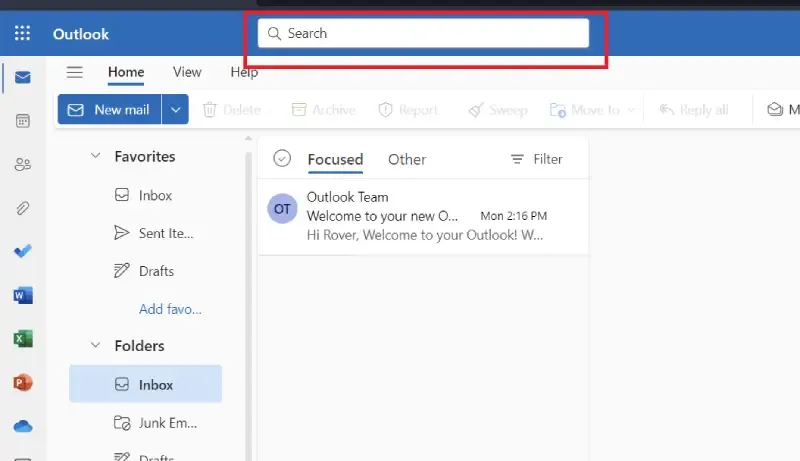Open the app launcher grid icon
This screenshot has width=800, height=461.
point(22,33)
